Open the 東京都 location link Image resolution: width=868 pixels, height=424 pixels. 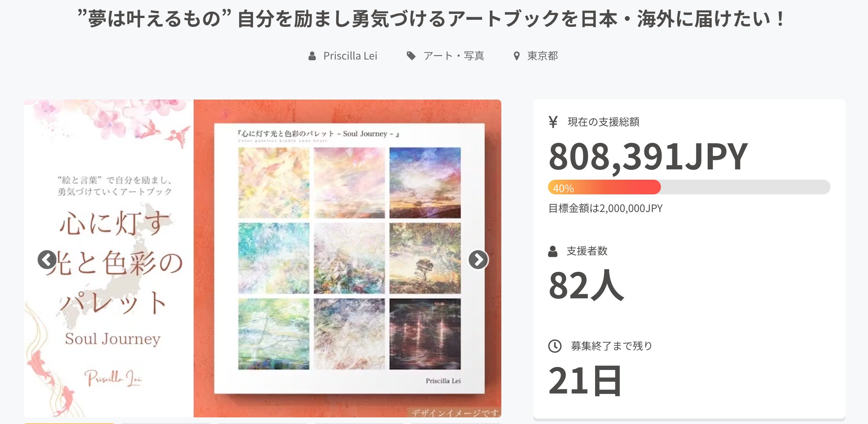[542, 56]
